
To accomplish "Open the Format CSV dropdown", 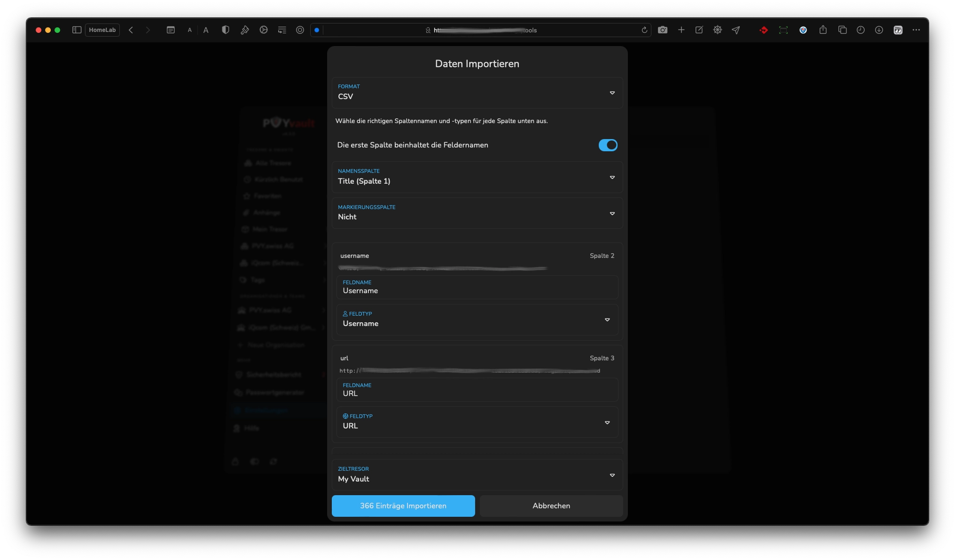I will [x=477, y=93].
